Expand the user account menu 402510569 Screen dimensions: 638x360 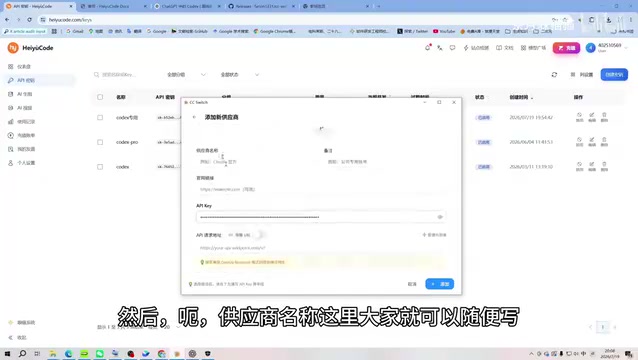click(607, 48)
